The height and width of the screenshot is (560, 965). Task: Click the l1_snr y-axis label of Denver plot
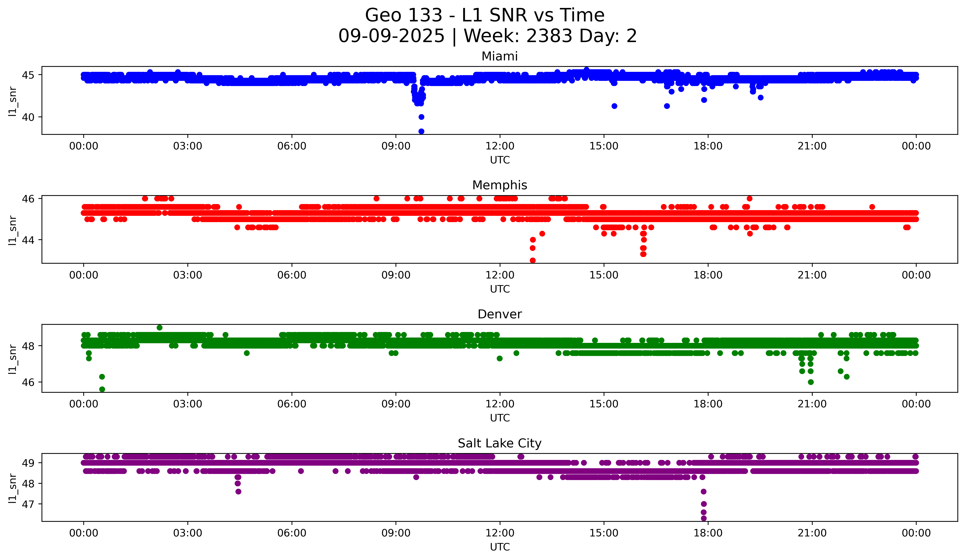[x=13, y=359]
